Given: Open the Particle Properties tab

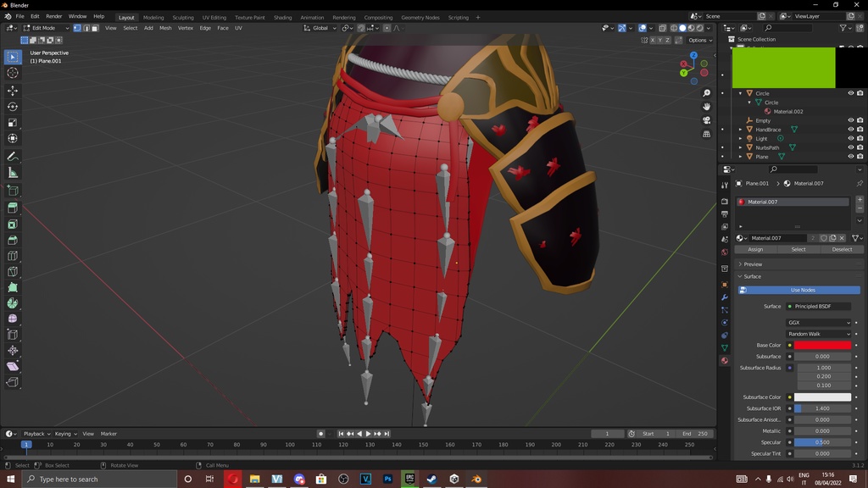Looking at the screenshot, I should point(726,309).
